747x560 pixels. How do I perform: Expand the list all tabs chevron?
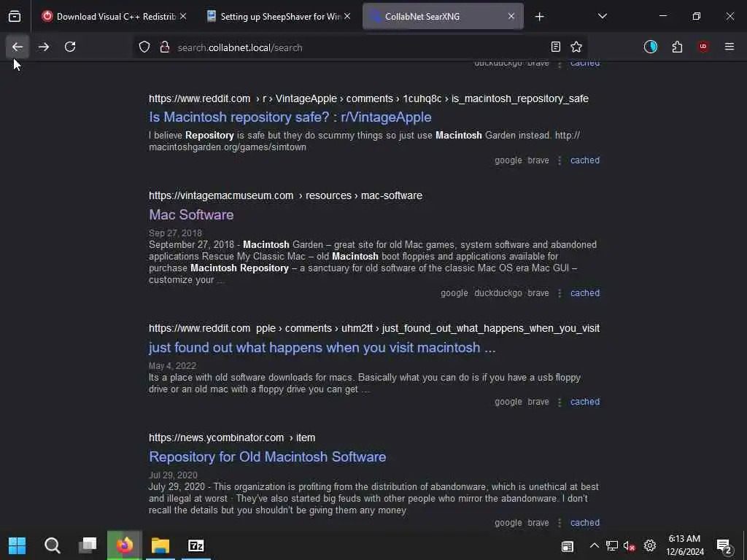[x=602, y=16]
